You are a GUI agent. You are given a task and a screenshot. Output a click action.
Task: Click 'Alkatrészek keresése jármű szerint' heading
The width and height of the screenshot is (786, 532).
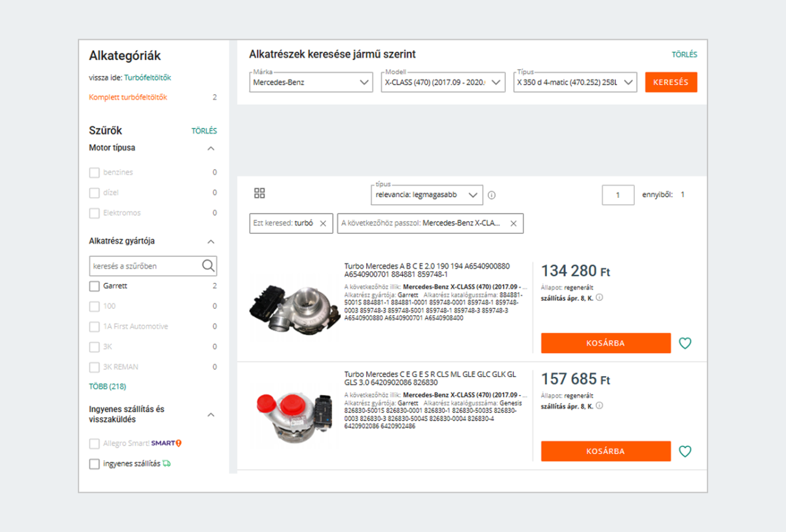(x=333, y=54)
